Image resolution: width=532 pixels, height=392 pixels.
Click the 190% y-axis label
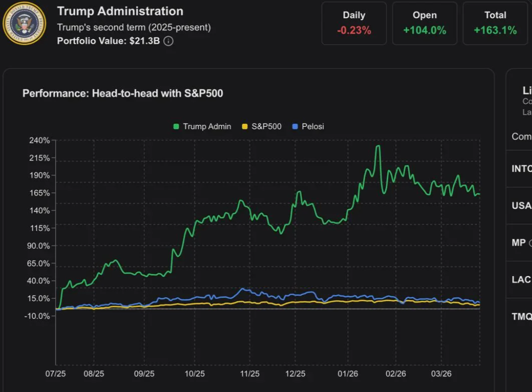[40, 176]
